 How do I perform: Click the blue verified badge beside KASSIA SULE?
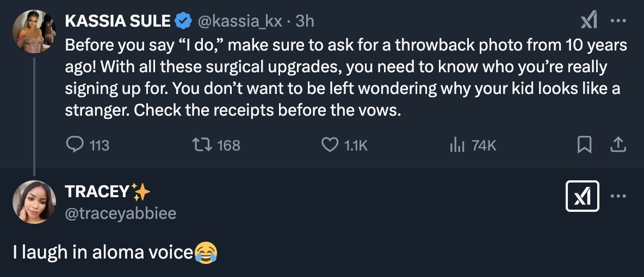pyautogui.click(x=184, y=21)
